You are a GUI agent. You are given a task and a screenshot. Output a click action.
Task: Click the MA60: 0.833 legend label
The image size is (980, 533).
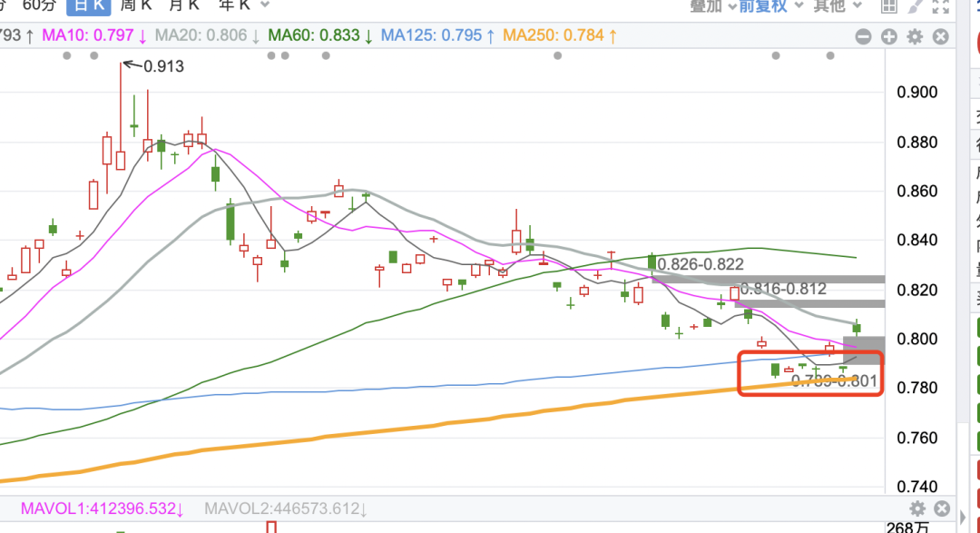(320, 35)
